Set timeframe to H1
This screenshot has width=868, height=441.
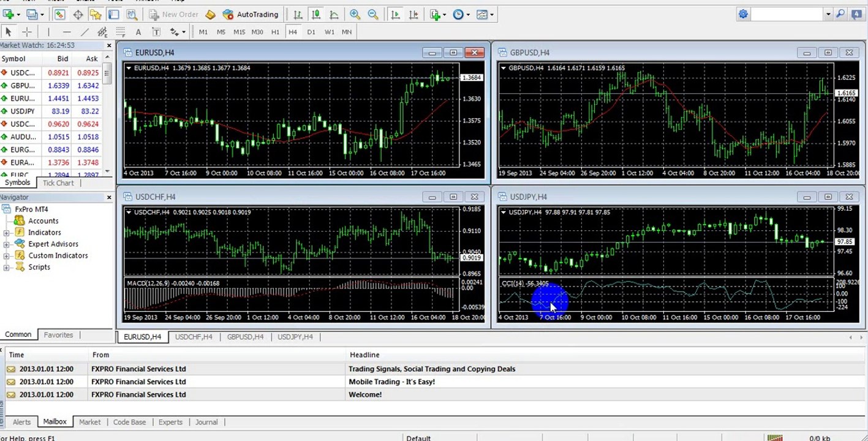tap(276, 32)
